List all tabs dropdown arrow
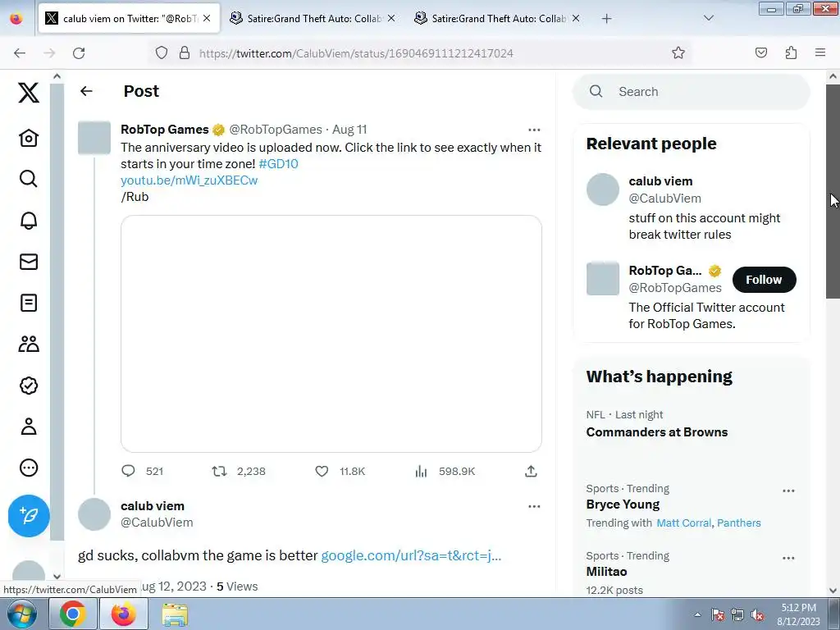This screenshot has height=630, width=840. [708, 18]
